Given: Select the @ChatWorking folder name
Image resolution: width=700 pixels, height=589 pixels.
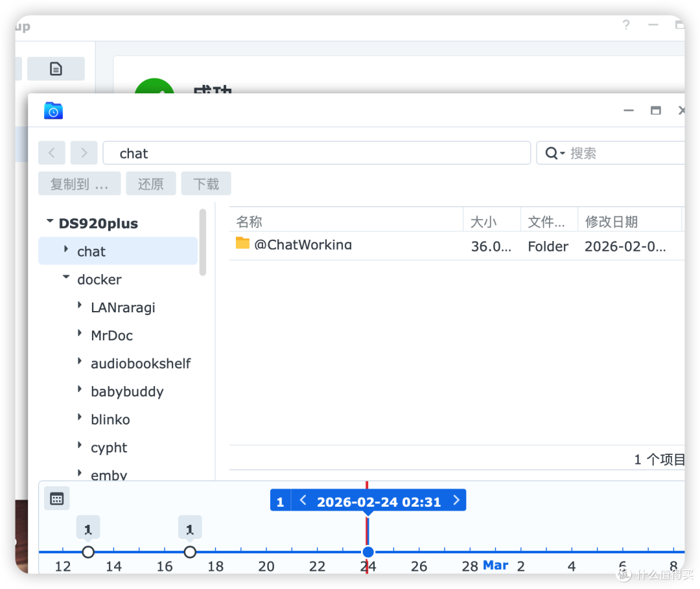Looking at the screenshot, I should (303, 244).
